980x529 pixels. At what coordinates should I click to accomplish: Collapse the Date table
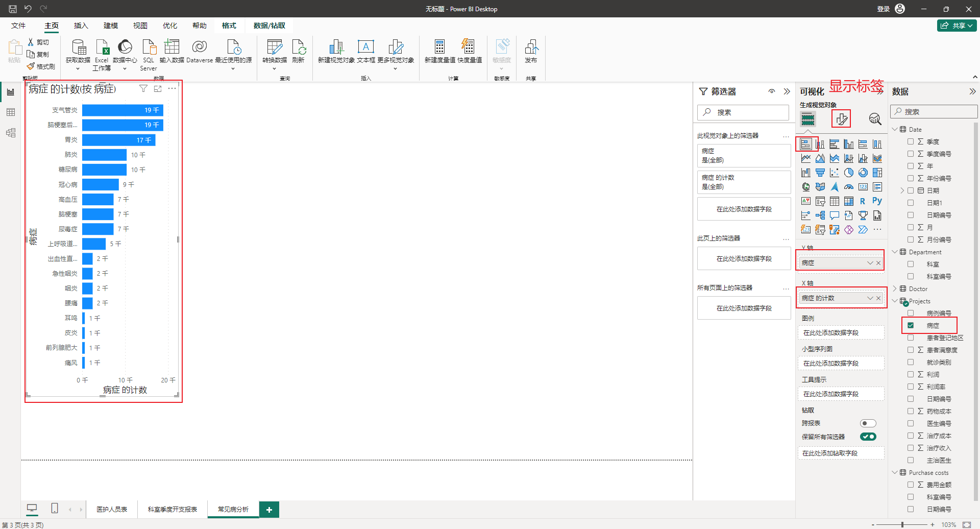(895, 129)
